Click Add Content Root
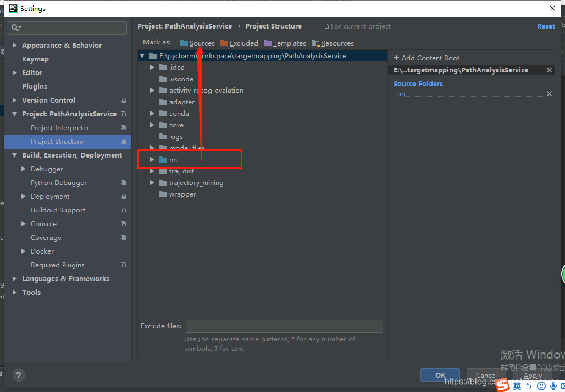The width and height of the screenshot is (565, 392). (426, 58)
